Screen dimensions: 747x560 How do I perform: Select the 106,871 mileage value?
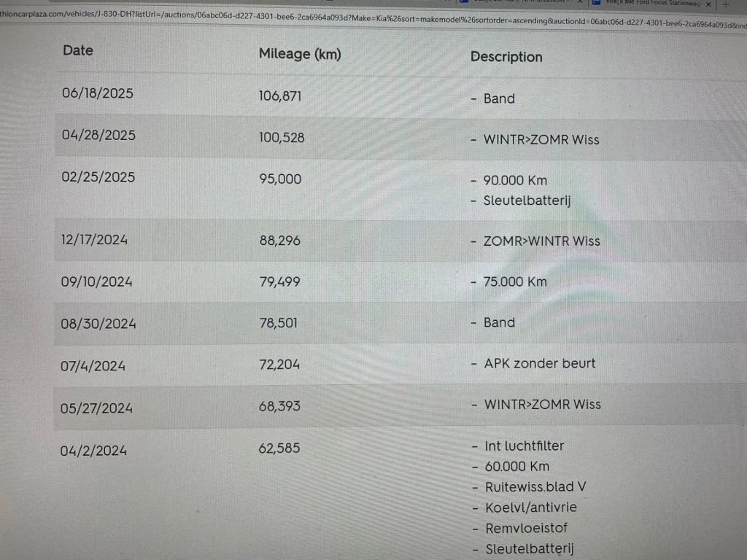(x=280, y=96)
